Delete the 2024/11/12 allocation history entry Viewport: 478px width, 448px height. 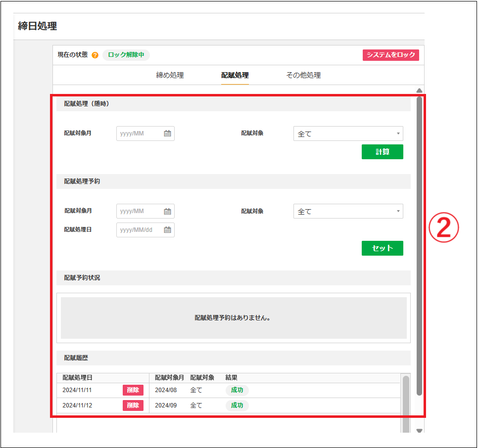pos(133,405)
